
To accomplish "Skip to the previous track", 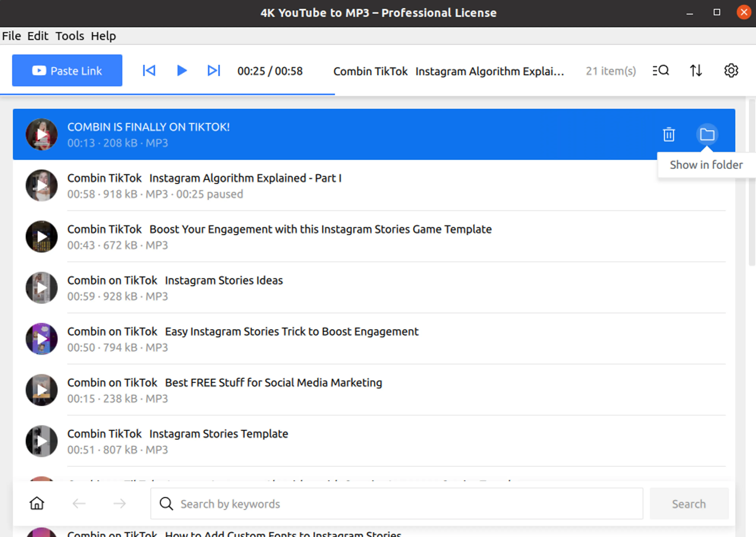I will (149, 70).
